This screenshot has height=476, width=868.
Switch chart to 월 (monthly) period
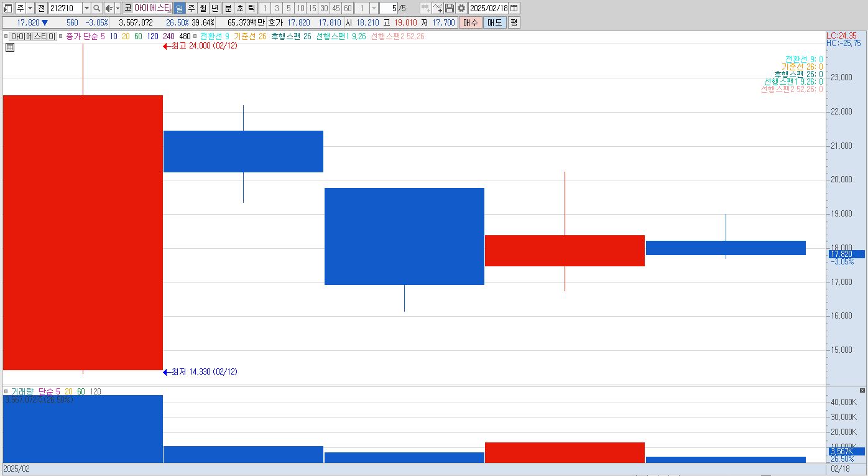[203, 8]
